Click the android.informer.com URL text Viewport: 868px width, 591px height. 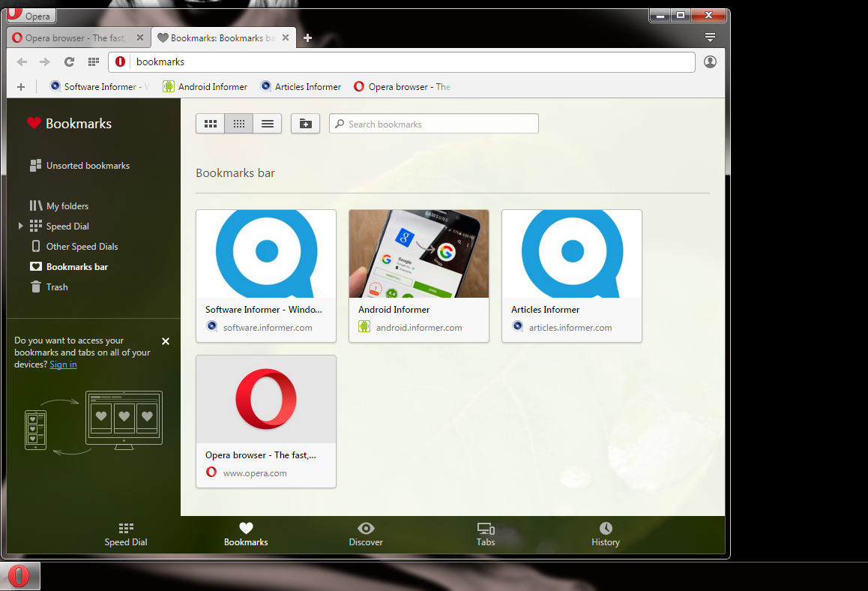click(x=419, y=327)
